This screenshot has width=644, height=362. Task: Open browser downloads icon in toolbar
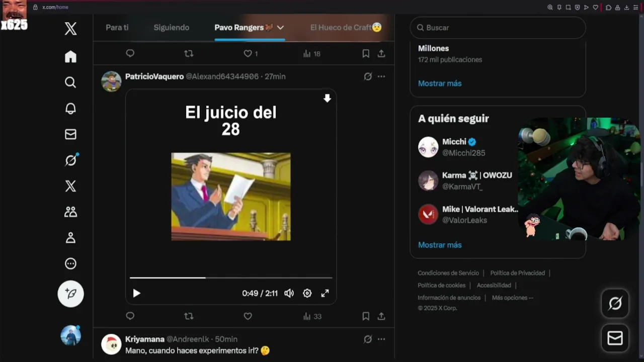tap(626, 7)
